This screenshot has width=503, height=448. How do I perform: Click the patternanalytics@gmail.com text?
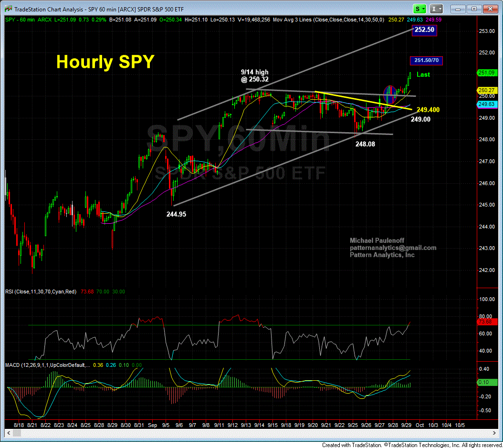[x=393, y=248]
